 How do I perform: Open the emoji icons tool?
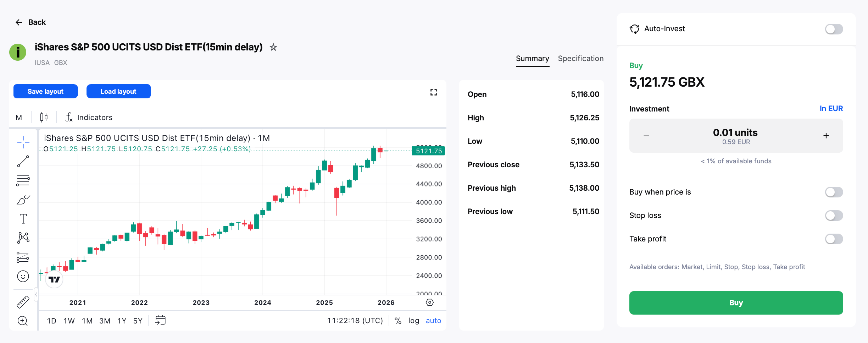tap(23, 276)
